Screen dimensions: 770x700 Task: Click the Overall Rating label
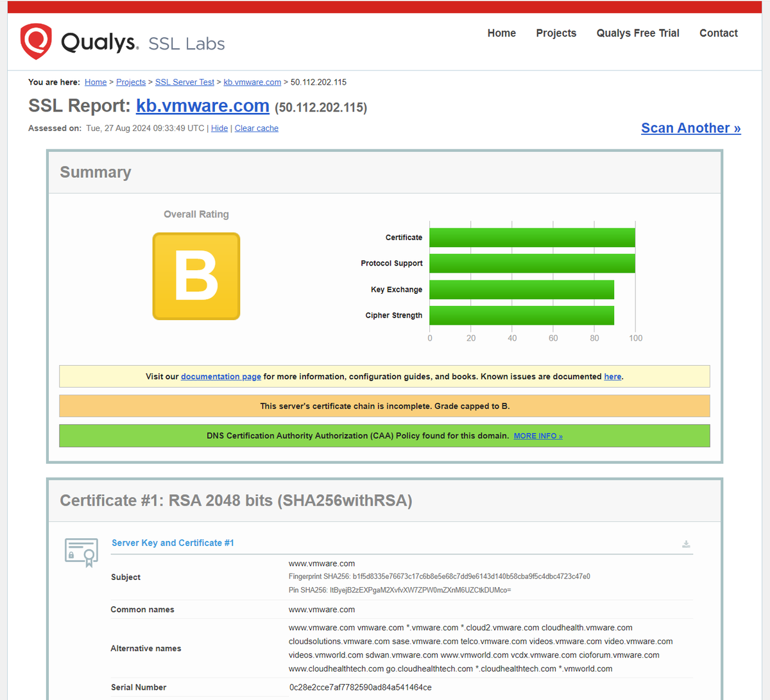point(196,214)
